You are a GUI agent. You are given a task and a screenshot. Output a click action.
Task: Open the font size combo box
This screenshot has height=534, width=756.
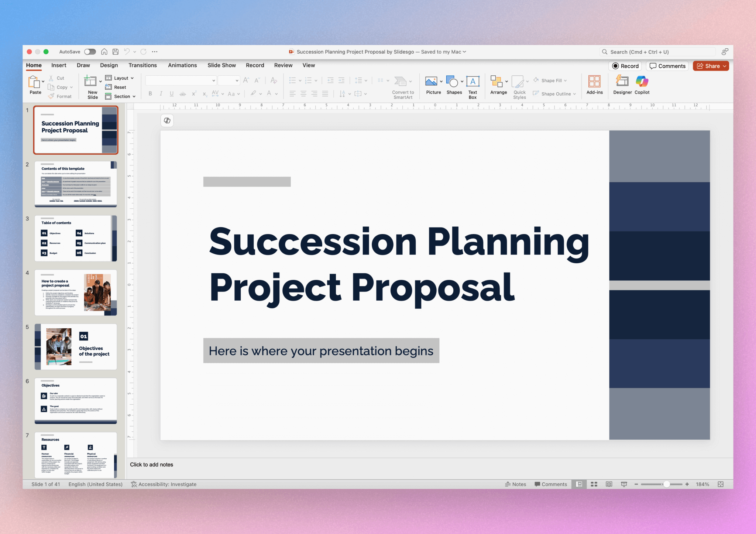(228, 81)
